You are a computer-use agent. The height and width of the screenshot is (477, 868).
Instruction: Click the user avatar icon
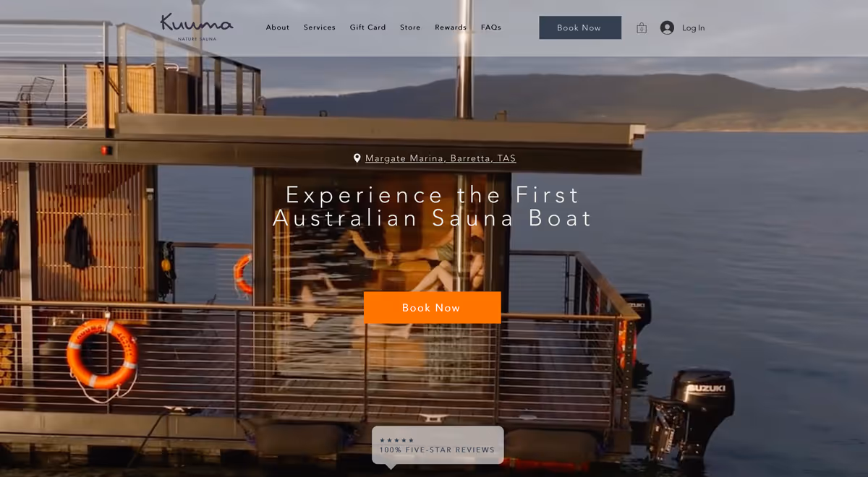[x=667, y=27]
